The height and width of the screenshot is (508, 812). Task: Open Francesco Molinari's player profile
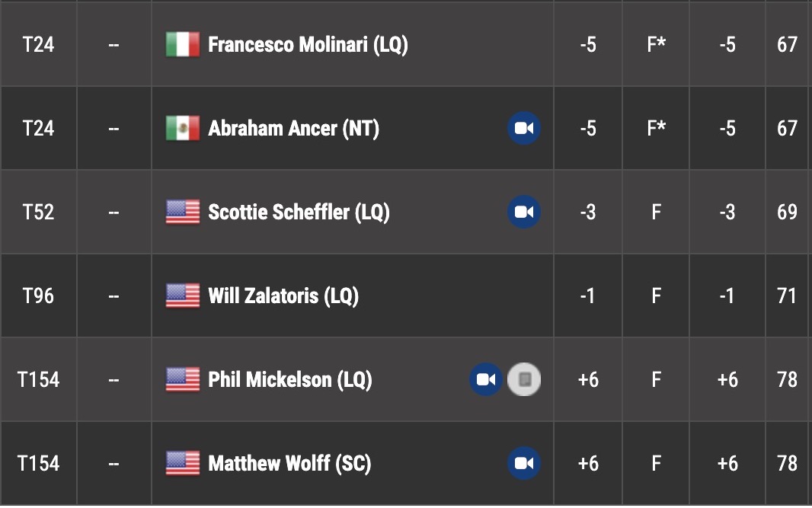(308, 44)
